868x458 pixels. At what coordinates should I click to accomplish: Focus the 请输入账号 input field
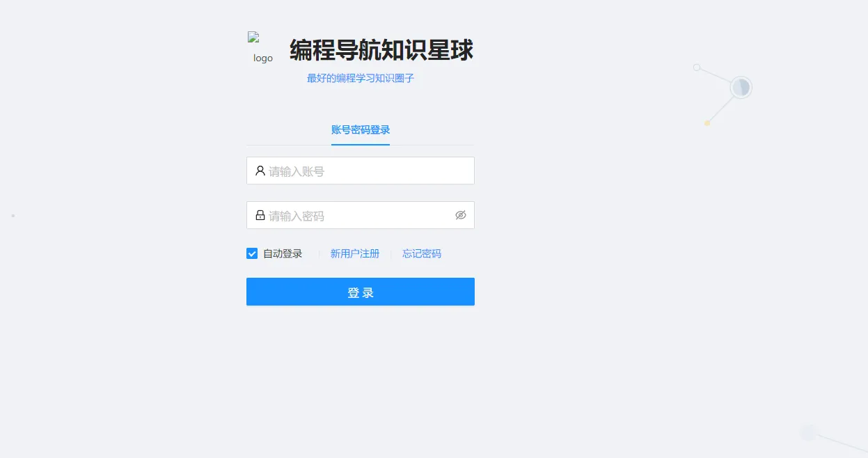(x=361, y=171)
